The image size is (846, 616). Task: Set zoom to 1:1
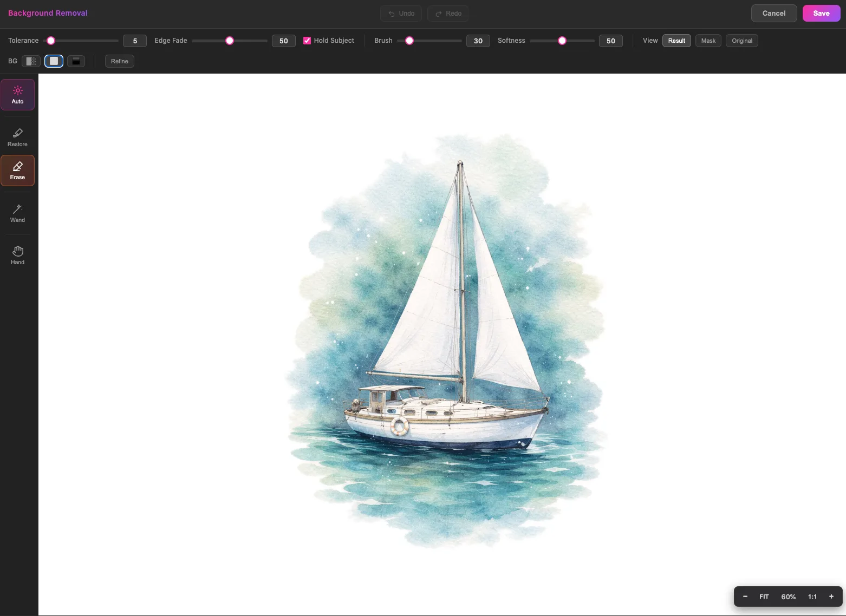point(812,597)
